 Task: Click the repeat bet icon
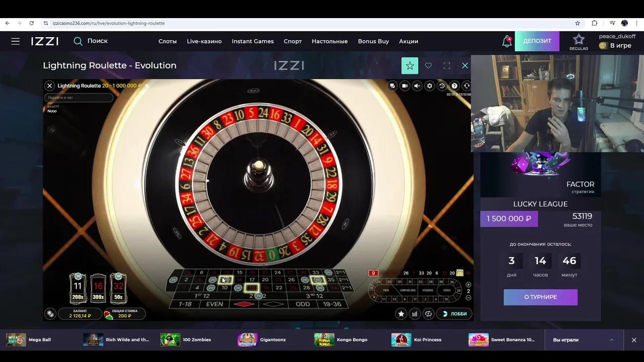click(x=428, y=314)
